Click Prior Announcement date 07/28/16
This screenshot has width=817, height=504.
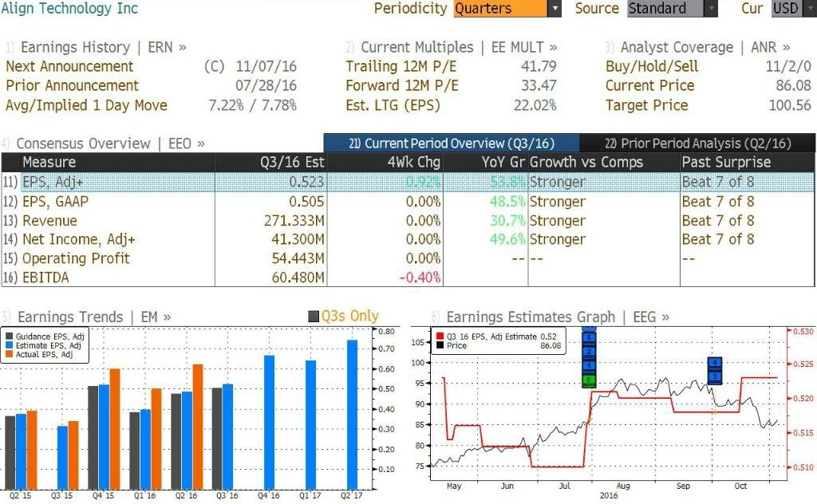click(266, 85)
